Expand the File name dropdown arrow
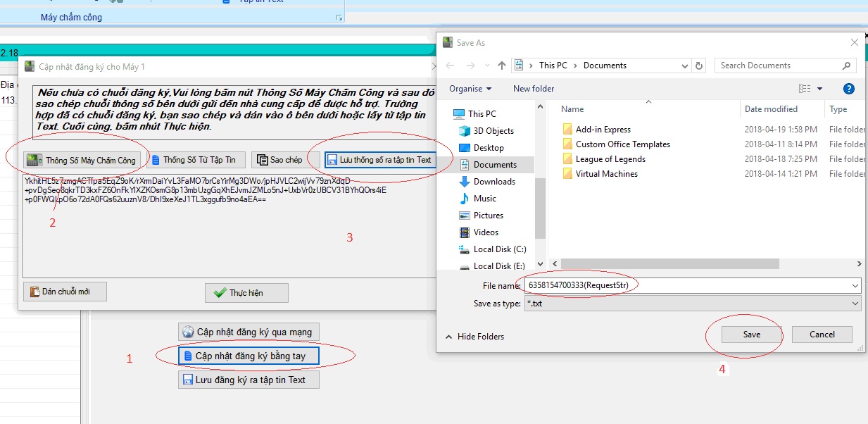Screen dimensions: 868x424 (x=855, y=285)
